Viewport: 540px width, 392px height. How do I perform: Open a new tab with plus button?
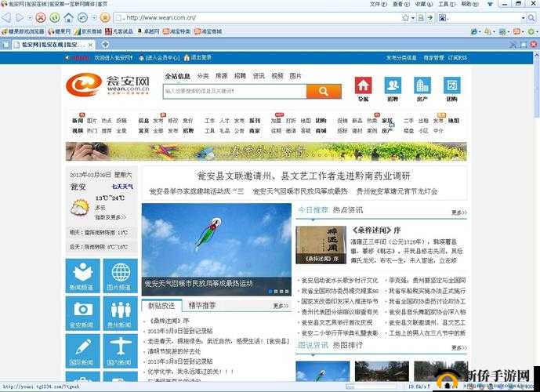105,44
